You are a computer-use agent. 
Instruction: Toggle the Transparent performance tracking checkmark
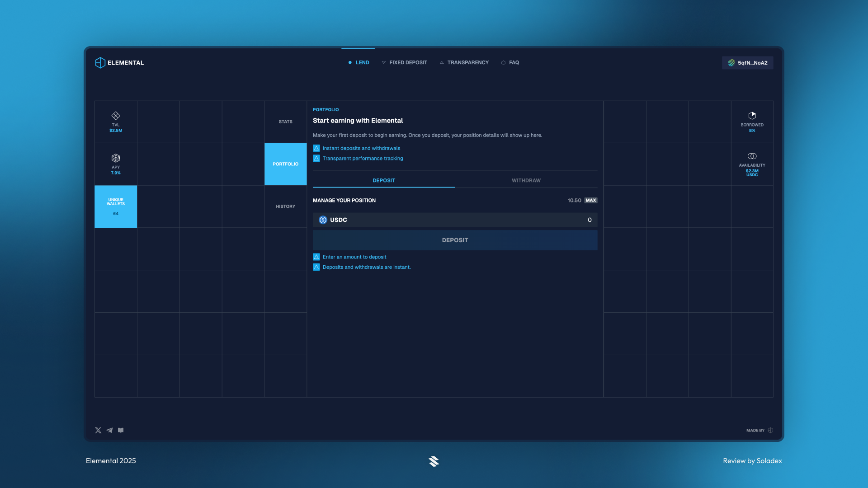point(316,158)
